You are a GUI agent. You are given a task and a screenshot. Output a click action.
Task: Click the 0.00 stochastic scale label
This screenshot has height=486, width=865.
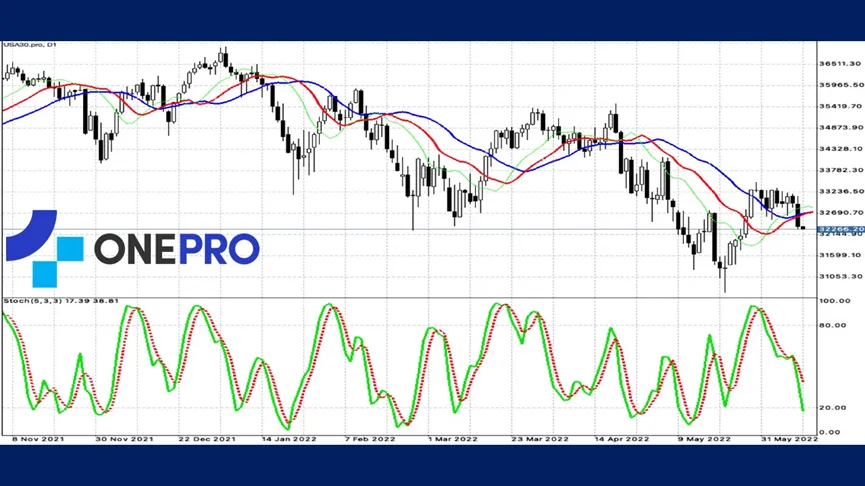coord(830,432)
